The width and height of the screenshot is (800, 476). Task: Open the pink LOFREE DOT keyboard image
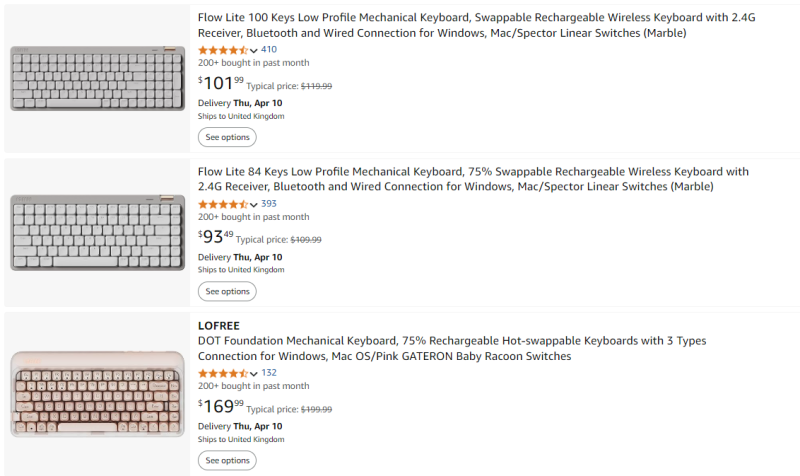(x=97, y=394)
